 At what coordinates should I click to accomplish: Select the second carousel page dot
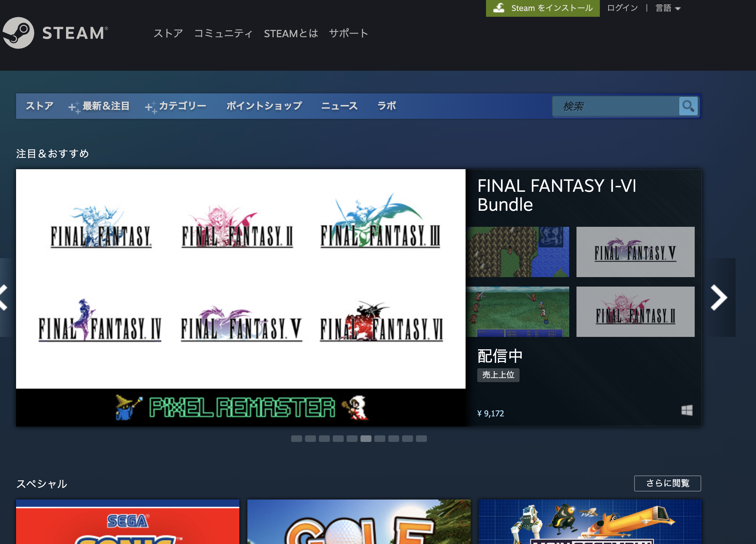(x=310, y=439)
